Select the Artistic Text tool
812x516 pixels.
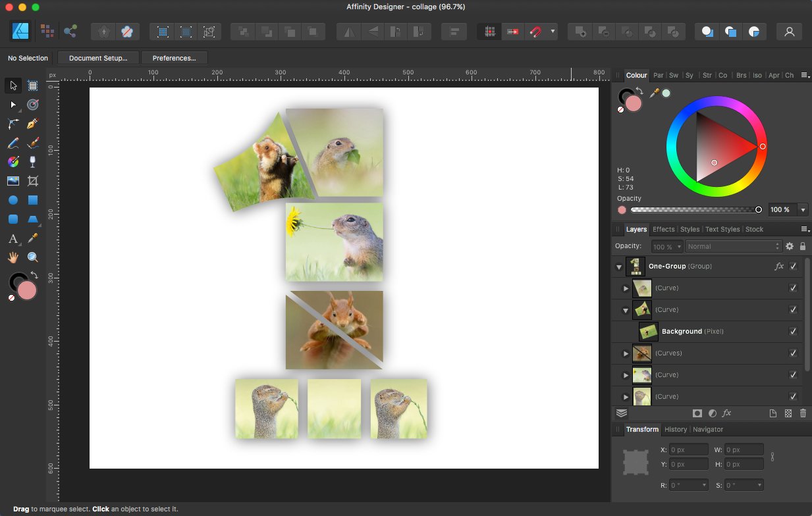point(13,239)
